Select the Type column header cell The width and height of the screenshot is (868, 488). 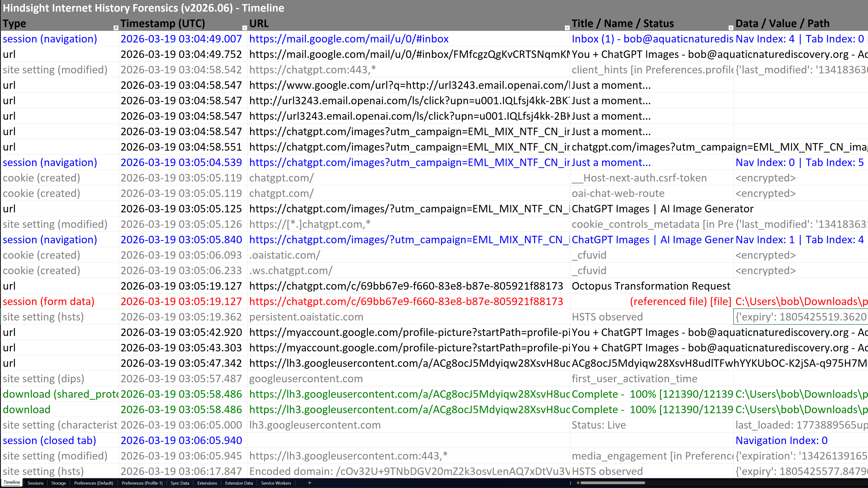pyautogui.click(x=59, y=23)
